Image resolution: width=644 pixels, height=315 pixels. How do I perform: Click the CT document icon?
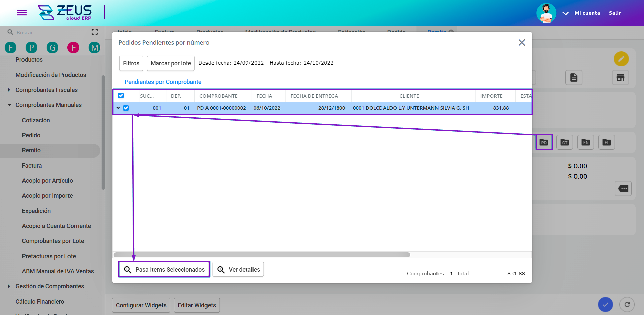pyautogui.click(x=565, y=142)
